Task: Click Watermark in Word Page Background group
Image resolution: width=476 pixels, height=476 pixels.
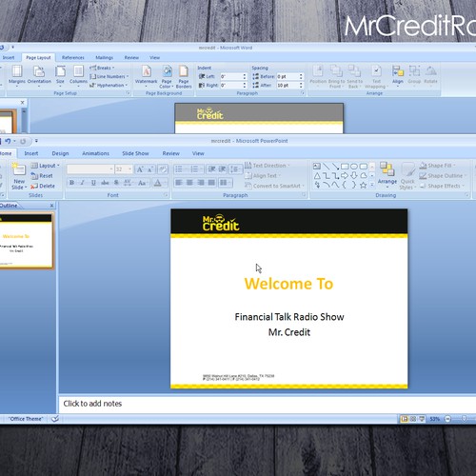Action: 146,75
